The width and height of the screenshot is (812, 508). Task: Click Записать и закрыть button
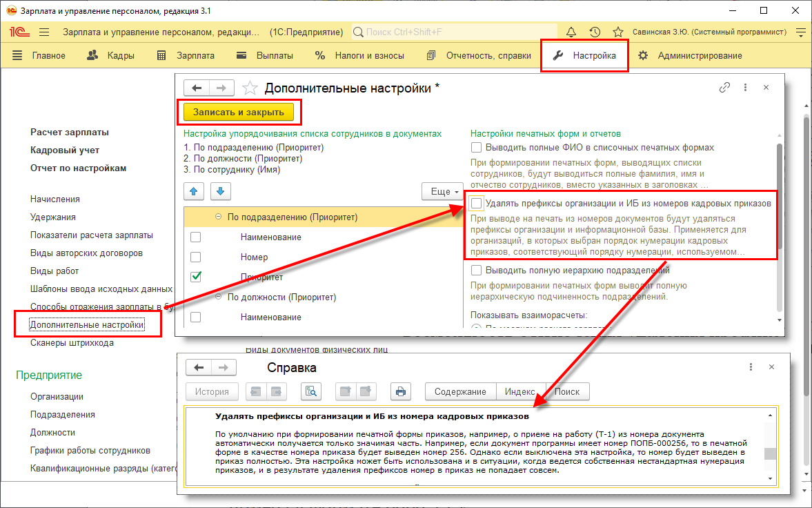coord(239,112)
